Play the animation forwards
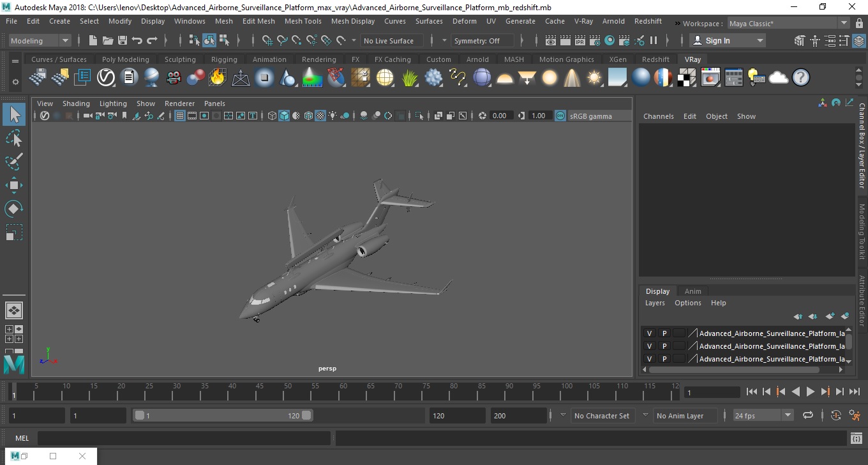This screenshot has width=868, height=465. [x=810, y=392]
